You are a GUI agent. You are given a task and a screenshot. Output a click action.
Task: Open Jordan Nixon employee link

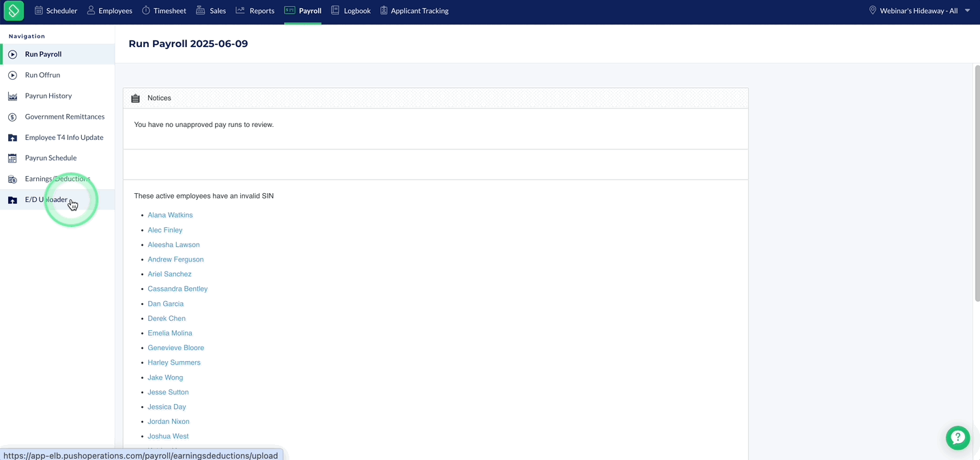point(169,422)
